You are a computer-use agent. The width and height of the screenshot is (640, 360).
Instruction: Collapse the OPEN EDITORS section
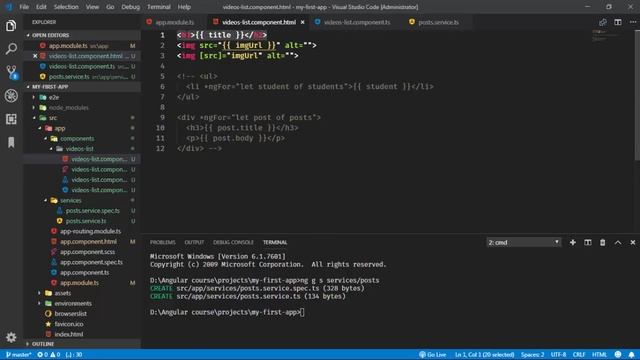[x=82, y=35]
